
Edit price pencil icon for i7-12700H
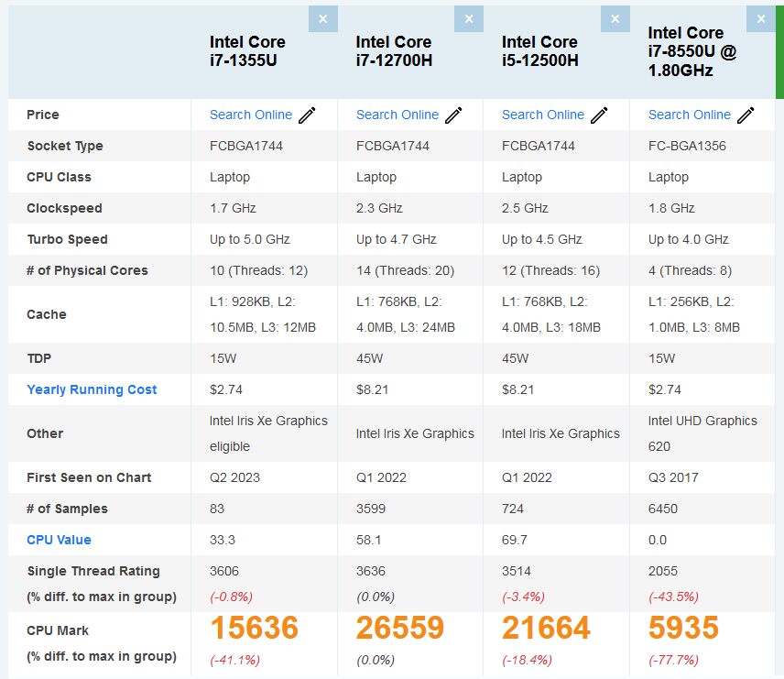453,115
